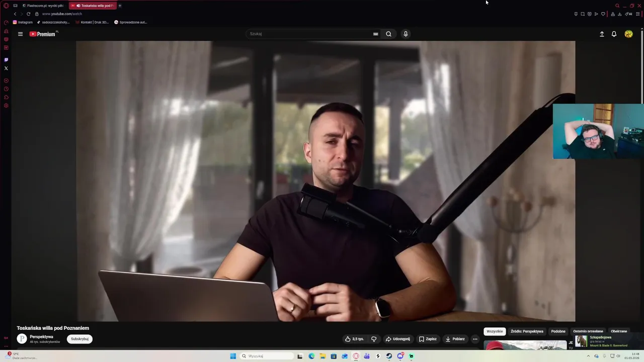Open the YouTube account avatar menu

coord(628,34)
